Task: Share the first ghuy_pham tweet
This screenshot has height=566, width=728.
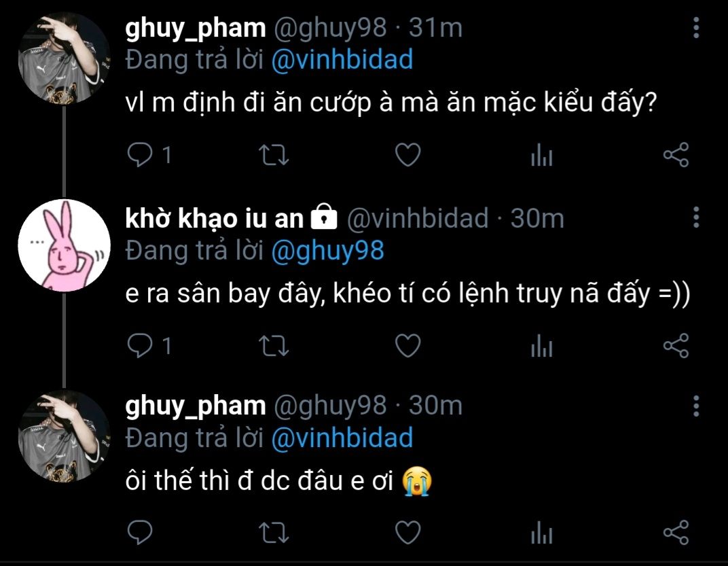Action: (675, 156)
